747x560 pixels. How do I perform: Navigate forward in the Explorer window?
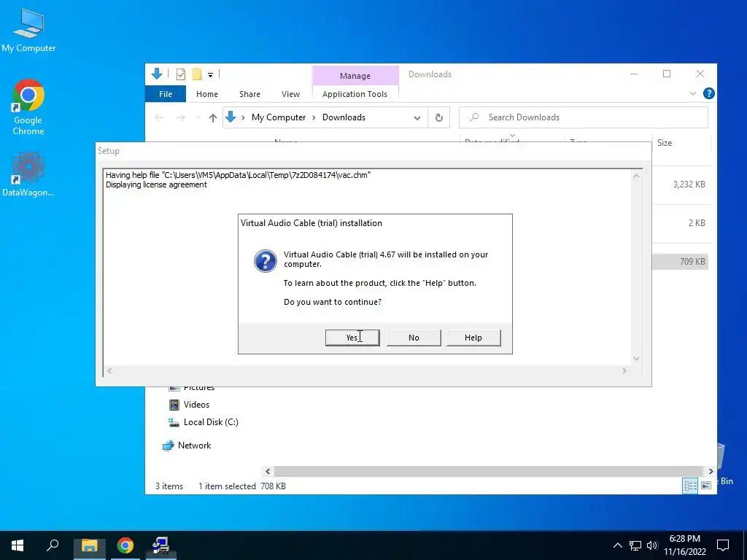181,117
